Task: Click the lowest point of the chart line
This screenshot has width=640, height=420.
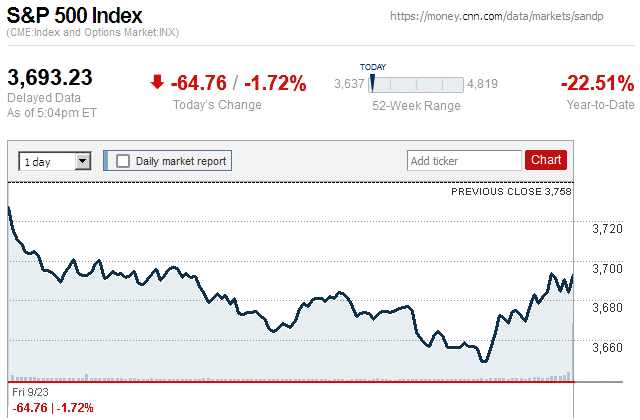Action: coord(483,361)
